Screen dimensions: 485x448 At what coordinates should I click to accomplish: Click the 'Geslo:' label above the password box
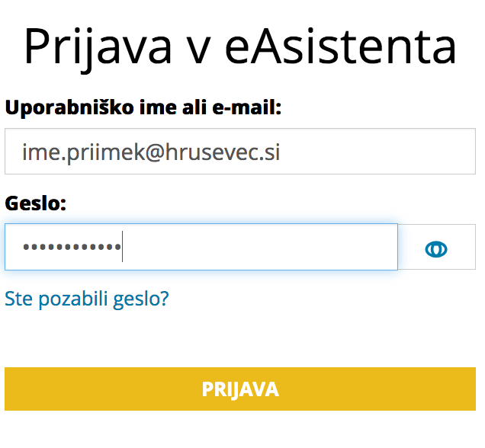pos(35,203)
